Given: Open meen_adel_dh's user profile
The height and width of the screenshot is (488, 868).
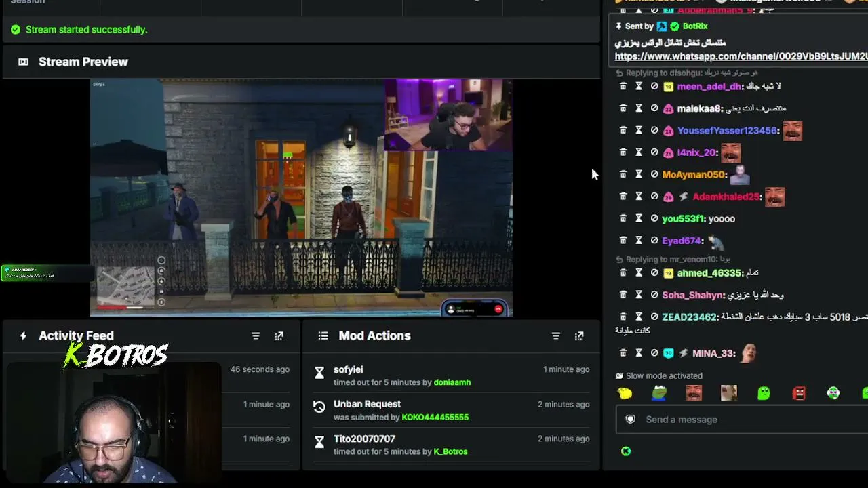Looking at the screenshot, I should (x=709, y=87).
